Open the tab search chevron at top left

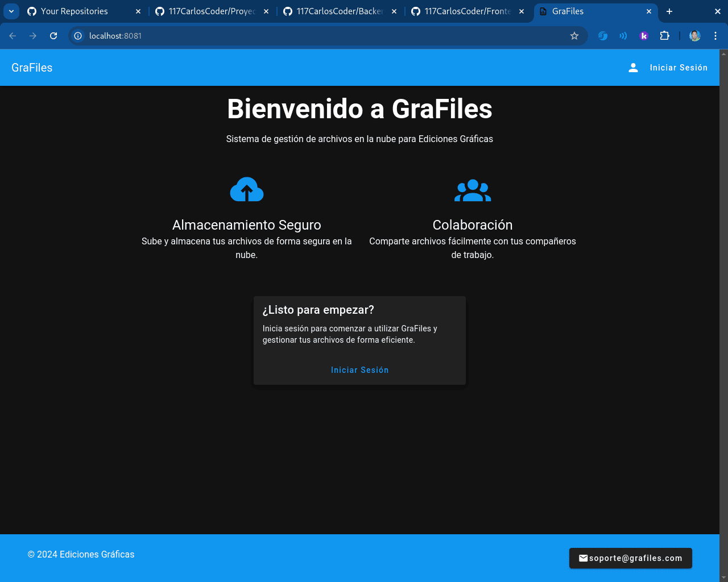(x=11, y=11)
